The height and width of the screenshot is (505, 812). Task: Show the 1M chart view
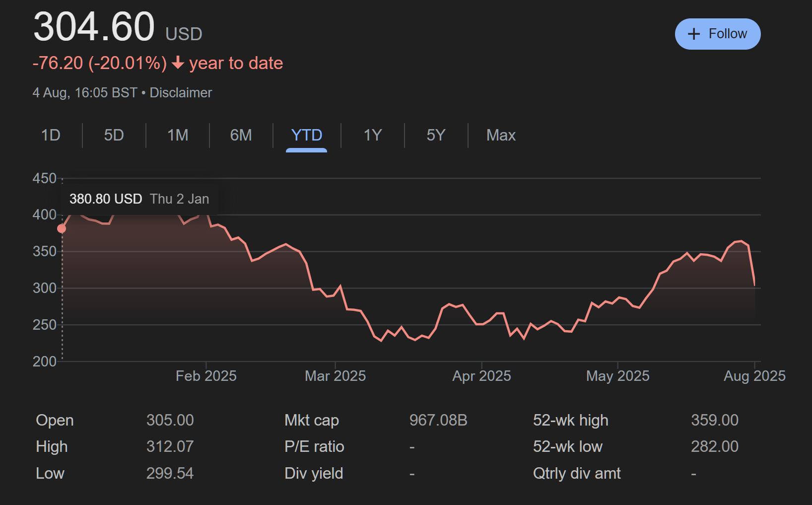click(178, 135)
